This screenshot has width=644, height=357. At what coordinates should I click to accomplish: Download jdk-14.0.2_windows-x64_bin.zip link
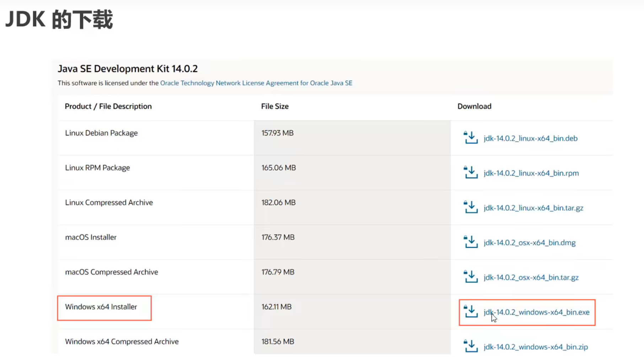coord(536,347)
